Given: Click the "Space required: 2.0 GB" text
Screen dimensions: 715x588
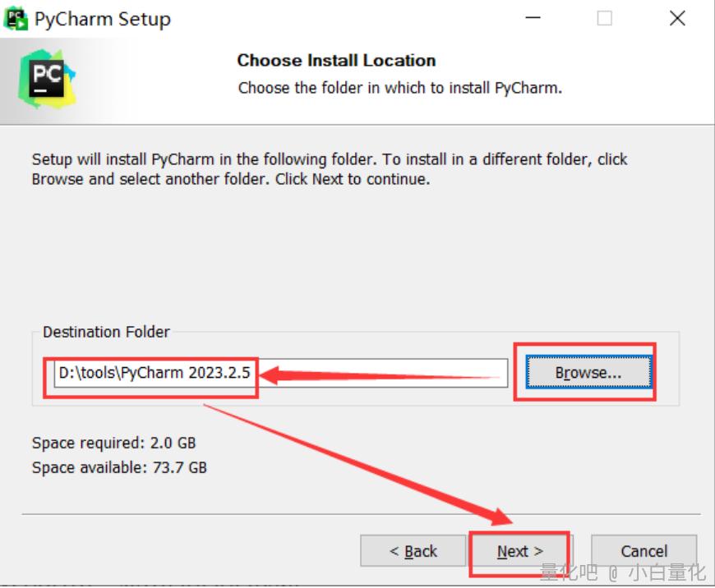Looking at the screenshot, I should coord(113,443).
